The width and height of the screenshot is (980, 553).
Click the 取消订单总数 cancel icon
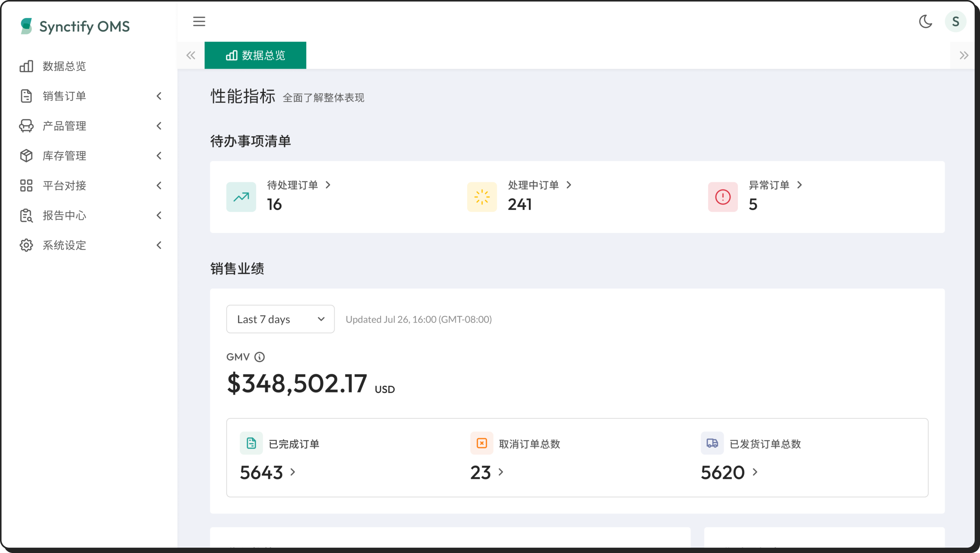click(482, 443)
